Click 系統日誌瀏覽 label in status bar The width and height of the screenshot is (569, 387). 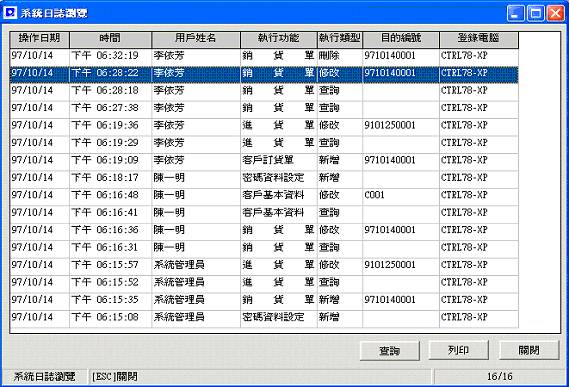[44, 376]
